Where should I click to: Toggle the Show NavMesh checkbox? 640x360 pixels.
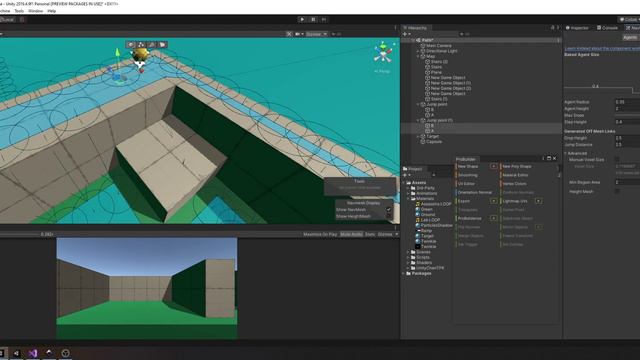pos(389,210)
